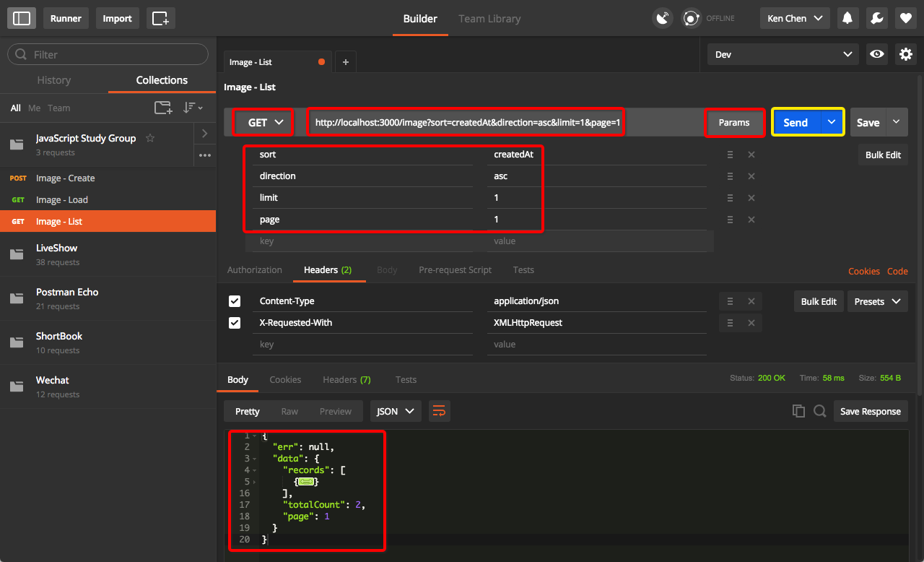Uncheck the Content-Type header checkbox
The height and width of the screenshot is (562, 924).
pos(235,301)
